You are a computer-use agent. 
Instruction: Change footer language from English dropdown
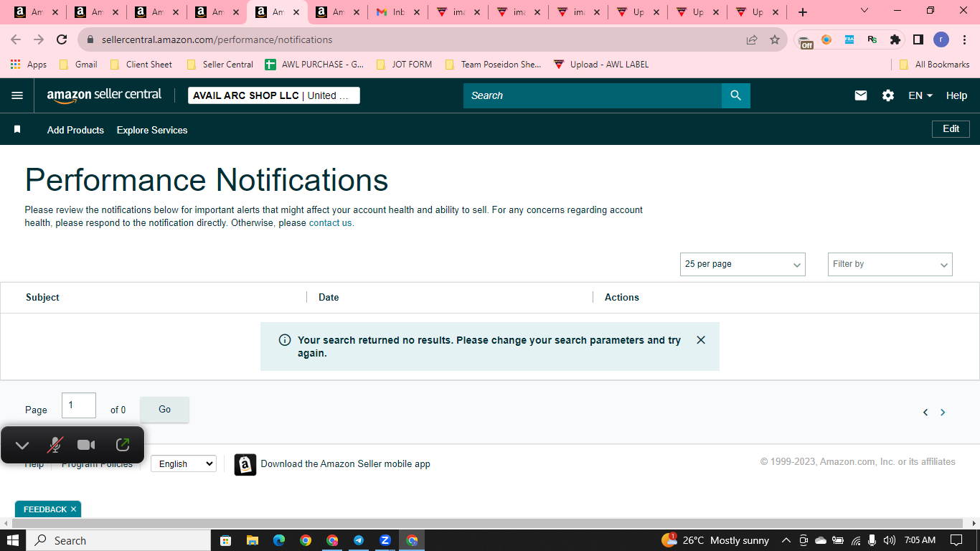point(184,464)
